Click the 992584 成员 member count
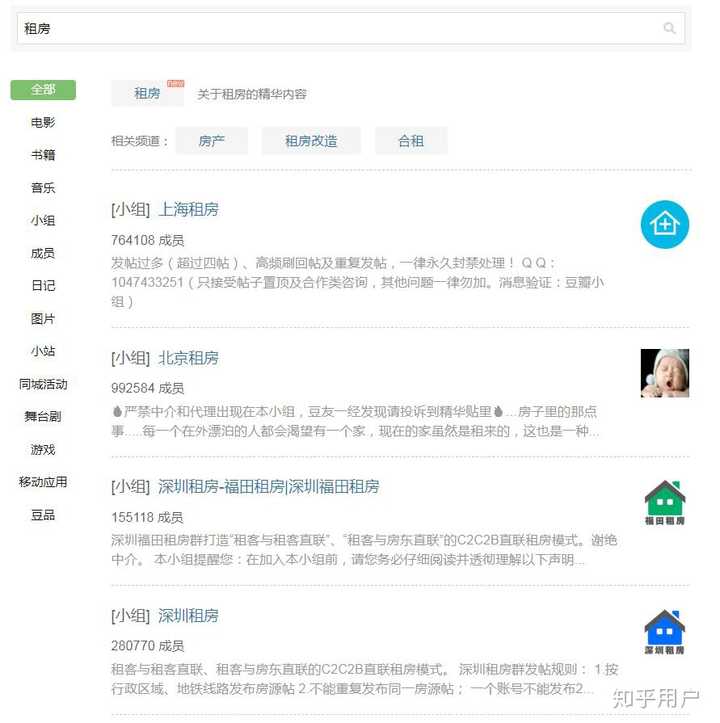The height and width of the screenshot is (723, 720). (148, 388)
